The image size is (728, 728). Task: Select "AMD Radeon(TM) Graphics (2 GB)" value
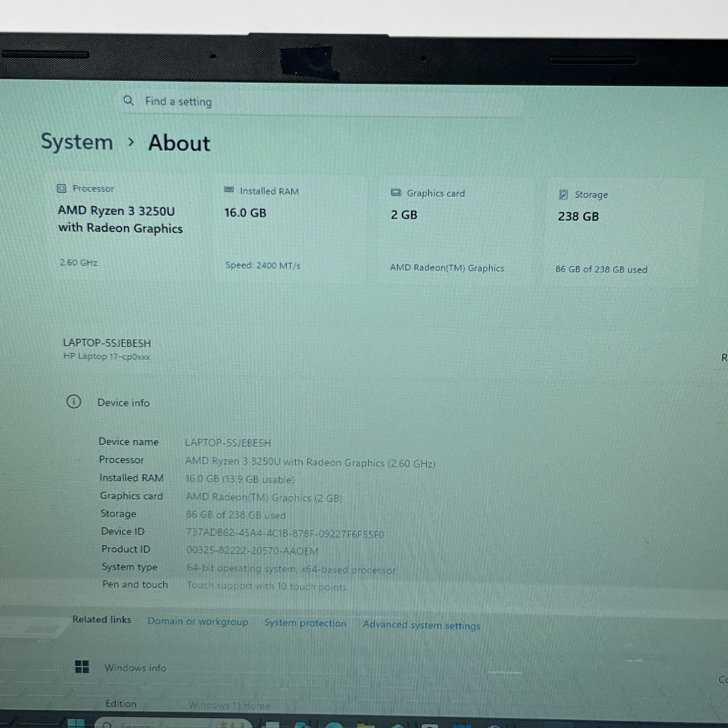(264, 497)
